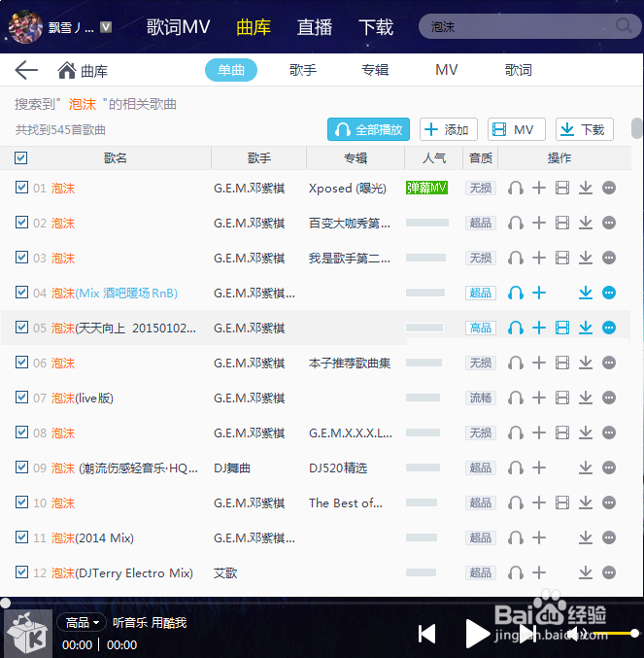Image resolution: width=644 pixels, height=658 pixels.
Task: Play song 06 from 本子推荐歌曲集
Action: pos(515,363)
